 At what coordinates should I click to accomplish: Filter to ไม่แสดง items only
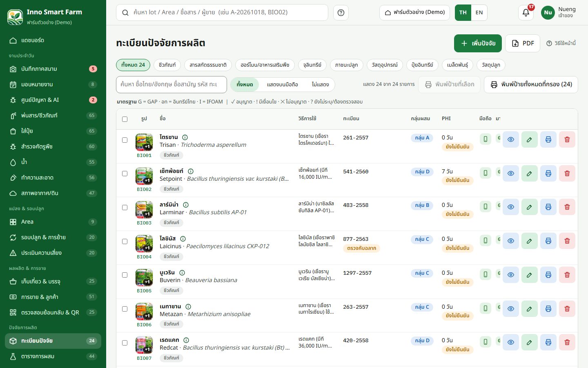coord(320,85)
